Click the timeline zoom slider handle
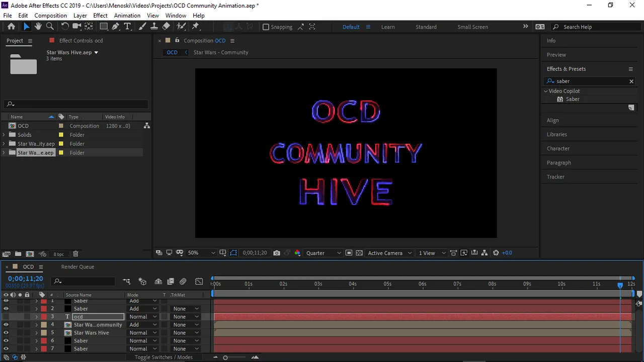 tap(225, 357)
